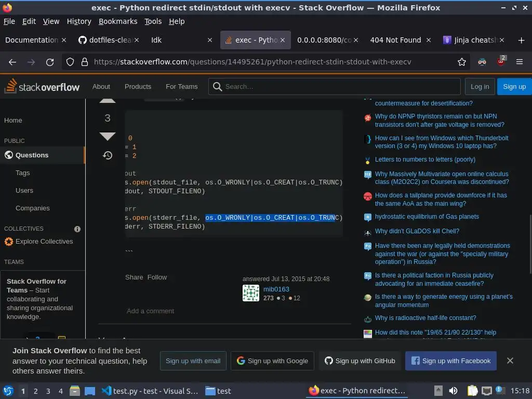Open Users in the sidebar
The height and width of the screenshot is (399, 532).
point(24,190)
